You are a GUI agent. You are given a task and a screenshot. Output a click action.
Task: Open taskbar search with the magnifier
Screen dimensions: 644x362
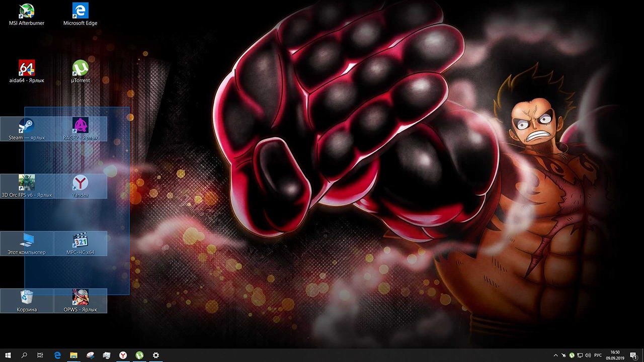tap(24, 355)
